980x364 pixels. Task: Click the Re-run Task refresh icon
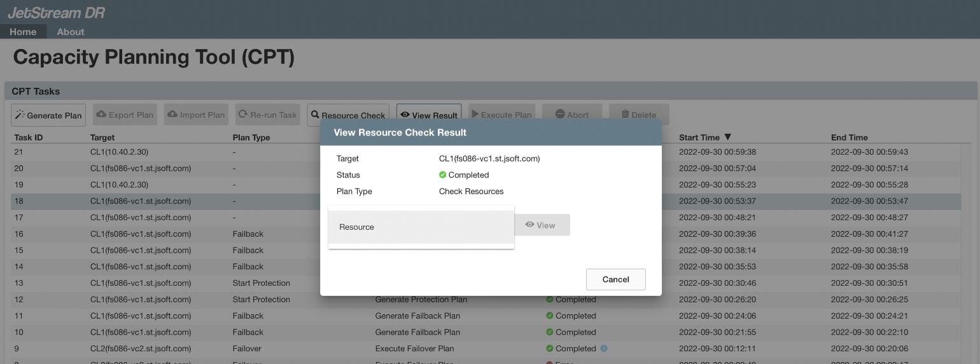point(243,115)
